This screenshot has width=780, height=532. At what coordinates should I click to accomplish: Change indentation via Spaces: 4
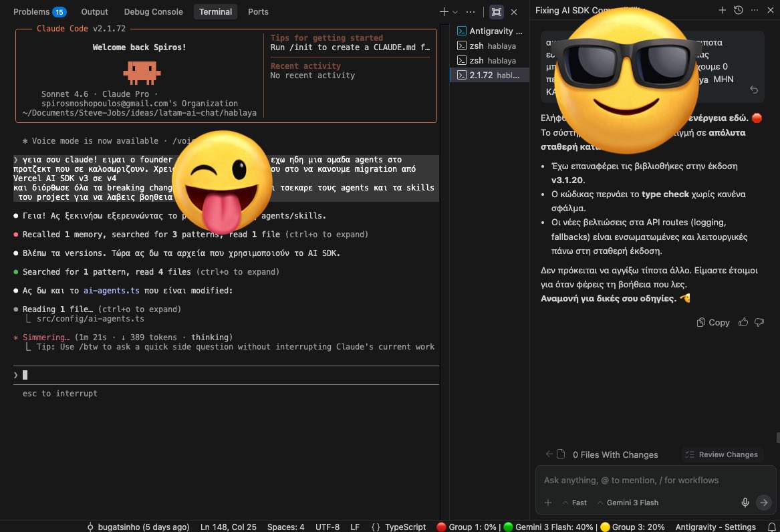285,527
